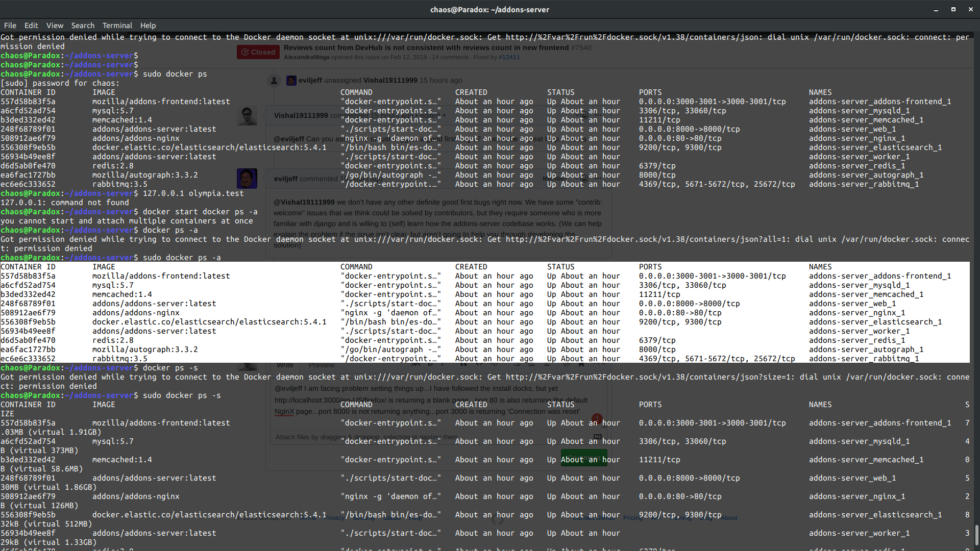The height and width of the screenshot is (551, 980).
Task: Click the 'sudo docker ps -s' command
Action: click(x=182, y=395)
